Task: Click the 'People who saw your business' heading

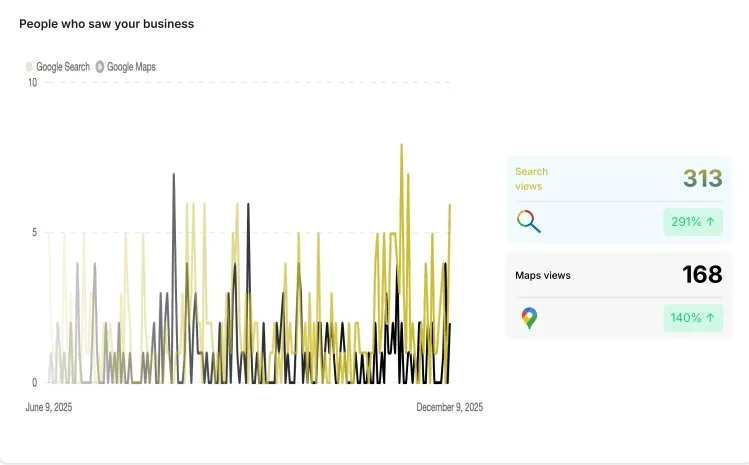Action: 107,24
